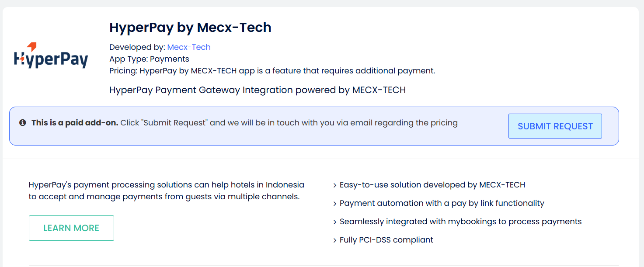The image size is (644, 267).
Task: Click the HyperPay logo image
Action: (x=51, y=55)
